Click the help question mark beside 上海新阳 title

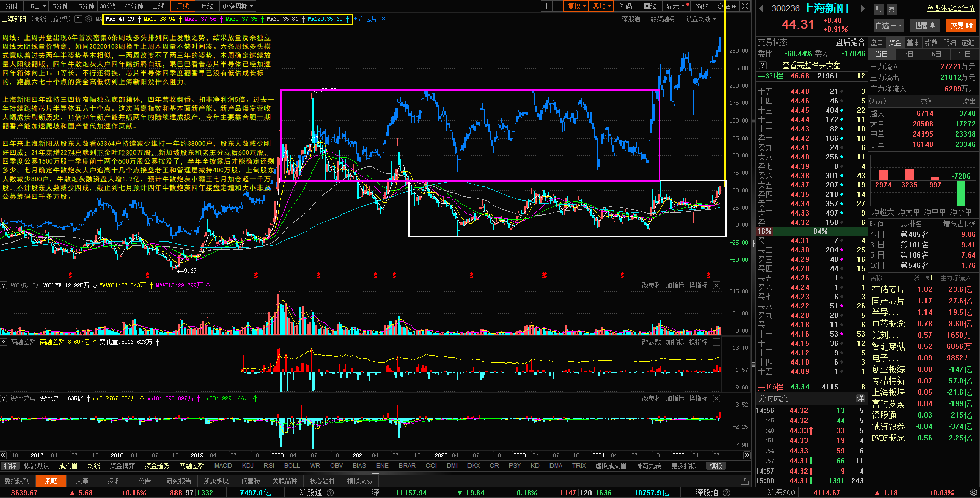(x=78, y=19)
